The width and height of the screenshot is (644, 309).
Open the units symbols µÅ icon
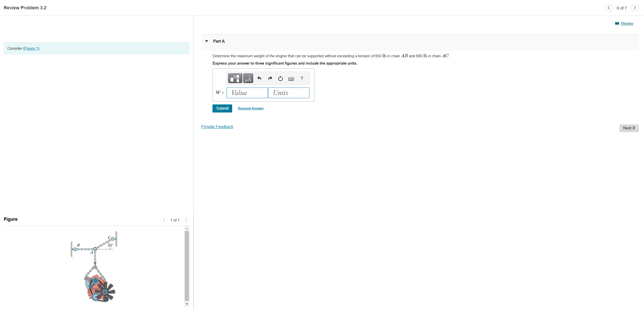(248, 78)
